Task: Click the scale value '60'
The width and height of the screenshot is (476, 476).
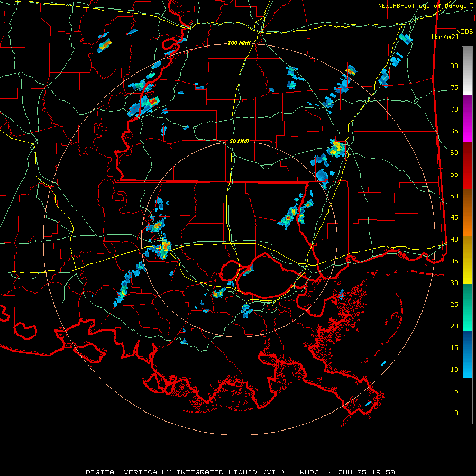Action: [x=454, y=153]
